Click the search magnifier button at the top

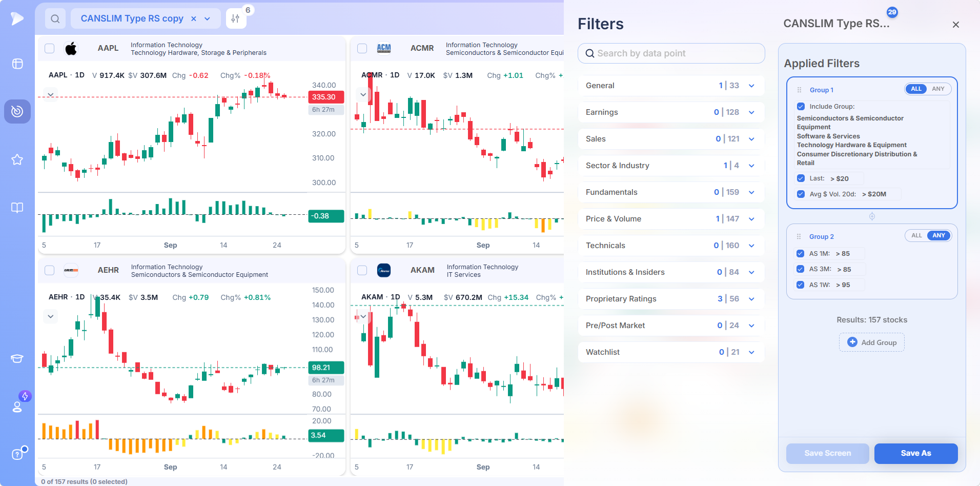55,19
